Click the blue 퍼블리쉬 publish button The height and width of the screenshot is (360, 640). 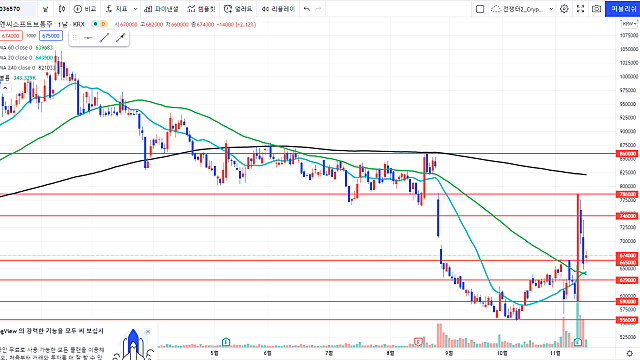coord(623,9)
